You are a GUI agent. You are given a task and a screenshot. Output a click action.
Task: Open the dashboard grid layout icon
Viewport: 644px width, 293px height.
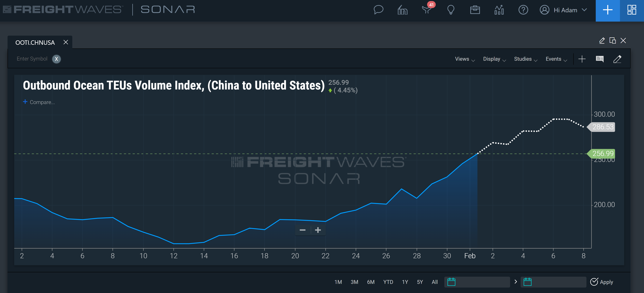click(632, 10)
